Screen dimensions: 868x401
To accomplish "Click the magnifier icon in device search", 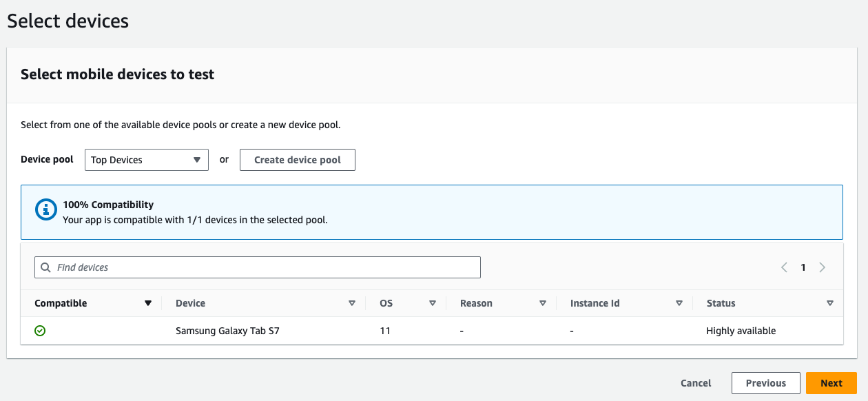I will tap(45, 267).
